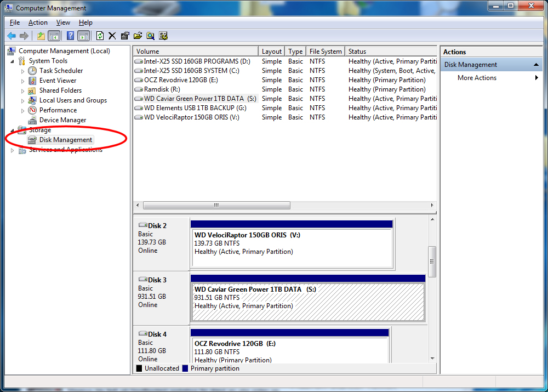Screen dimensions: 548x392
Task: Expand the Task Scheduler node arrow
Action: point(22,71)
